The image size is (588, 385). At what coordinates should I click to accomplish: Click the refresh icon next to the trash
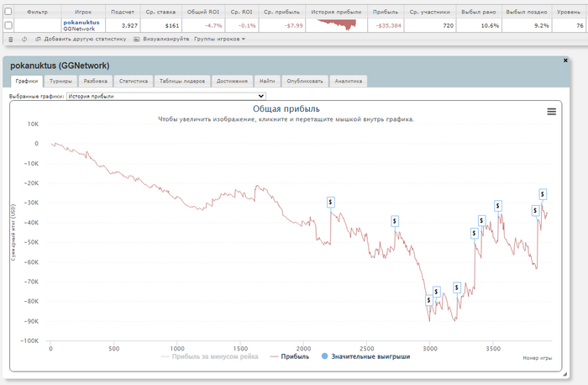pos(24,39)
